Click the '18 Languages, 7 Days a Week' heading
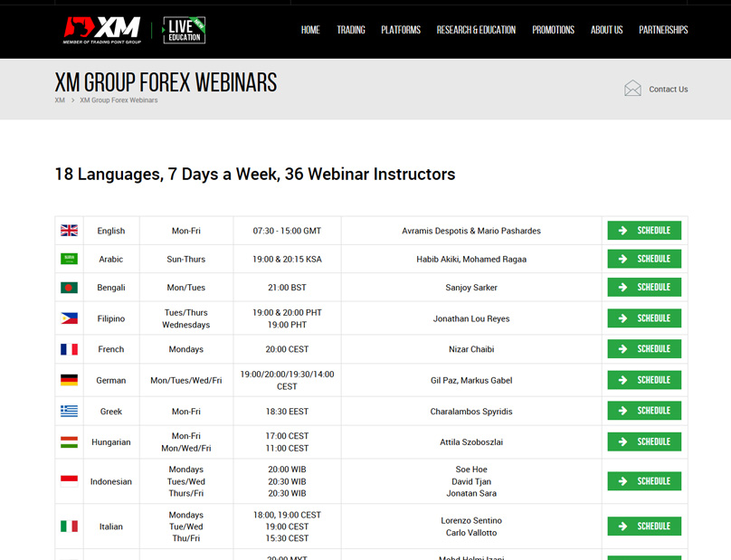The height and width of the screenshot is (560, 731). (x=255, y=174)
